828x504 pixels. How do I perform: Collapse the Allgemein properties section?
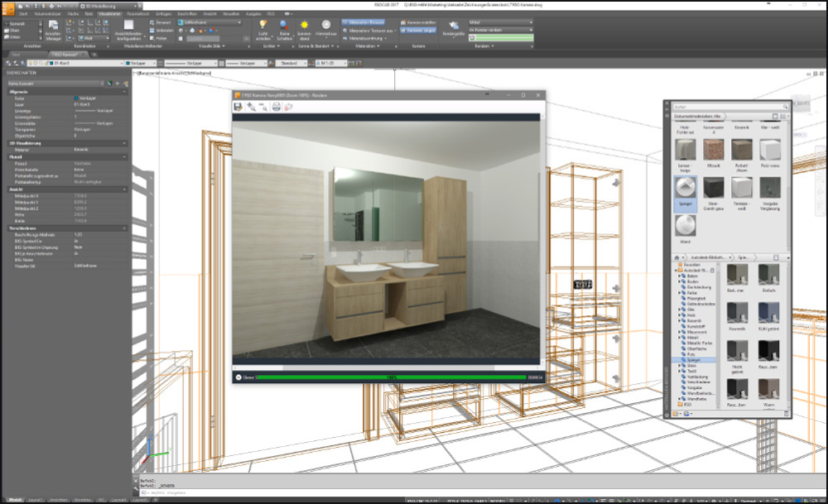click(18, 92)
